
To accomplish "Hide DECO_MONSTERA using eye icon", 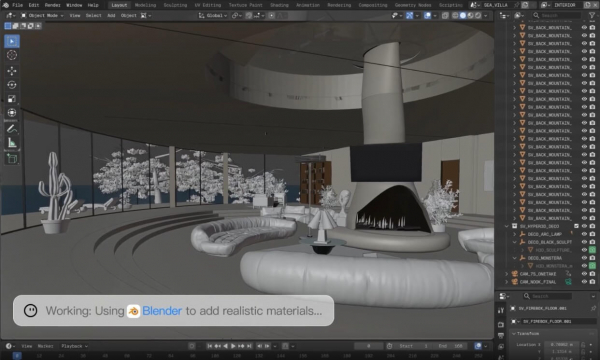I will [584, 258].
